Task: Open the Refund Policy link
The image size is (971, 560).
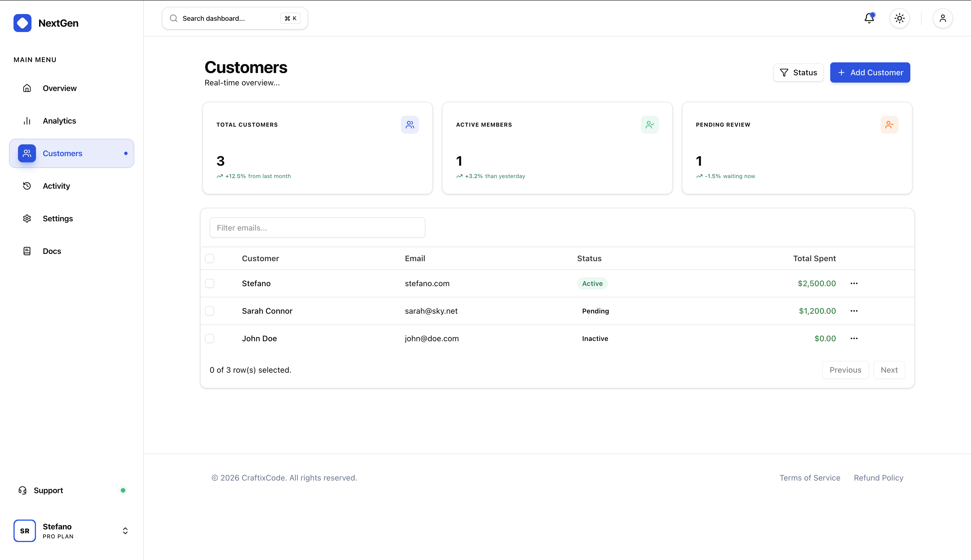Action: (x=878, y=478)
